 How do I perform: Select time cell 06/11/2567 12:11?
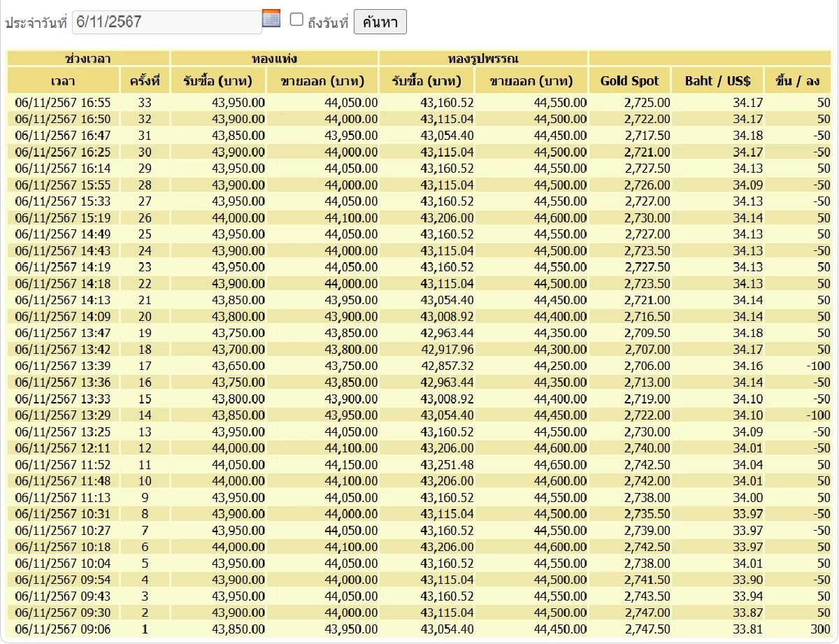click(63, 448)
